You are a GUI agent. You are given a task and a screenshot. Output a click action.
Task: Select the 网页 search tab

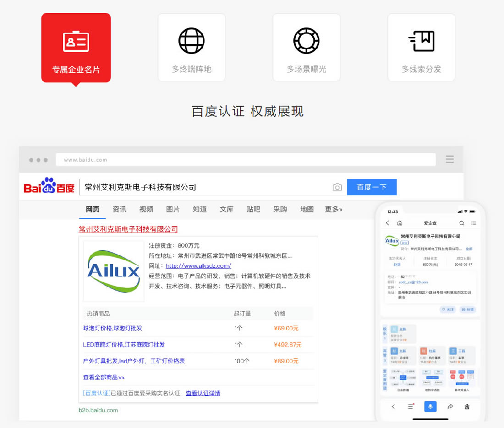click(x=93, y=209)
